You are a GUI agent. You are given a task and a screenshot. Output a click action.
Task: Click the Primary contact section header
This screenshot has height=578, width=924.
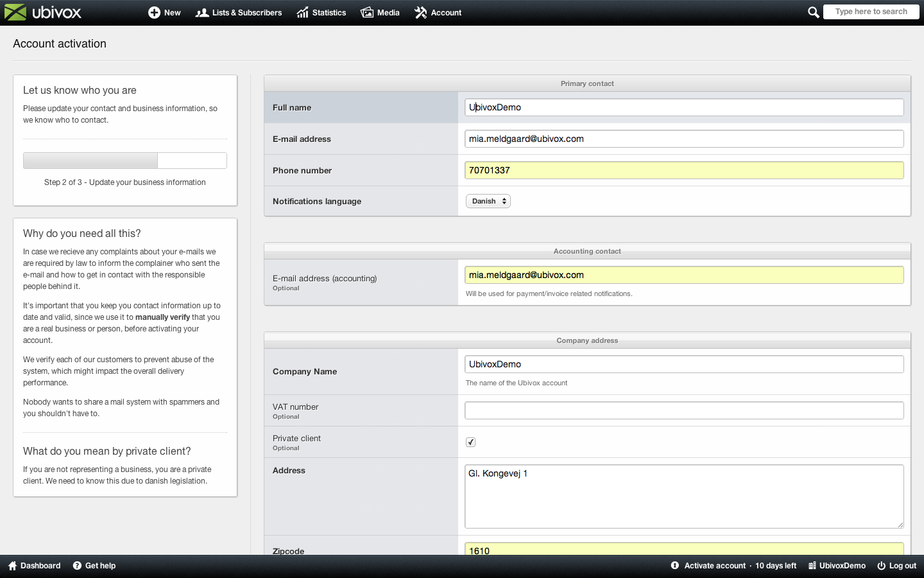(x=587, y=83)
